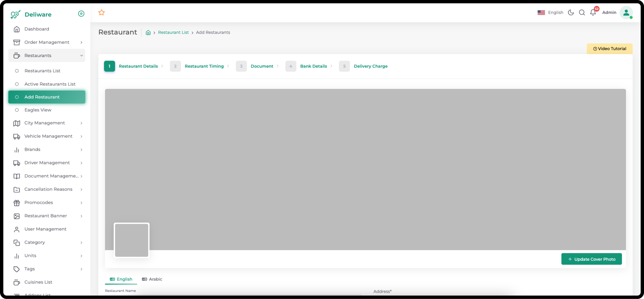
Task: Click Driver Management truck icon
Action: (17, 163)
